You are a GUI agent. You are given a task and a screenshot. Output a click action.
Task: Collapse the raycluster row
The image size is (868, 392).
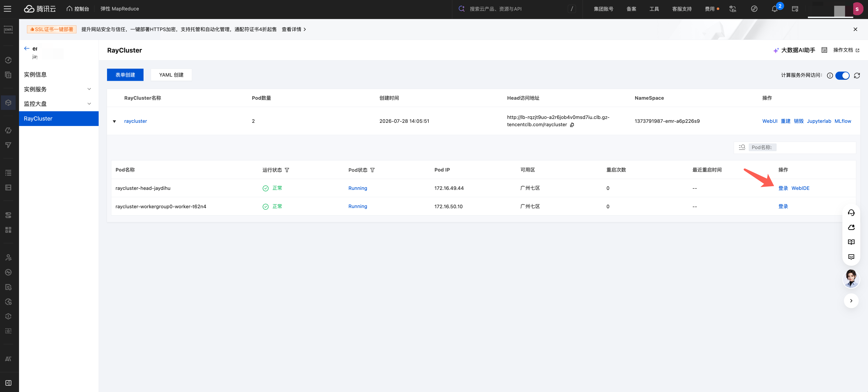114,122
